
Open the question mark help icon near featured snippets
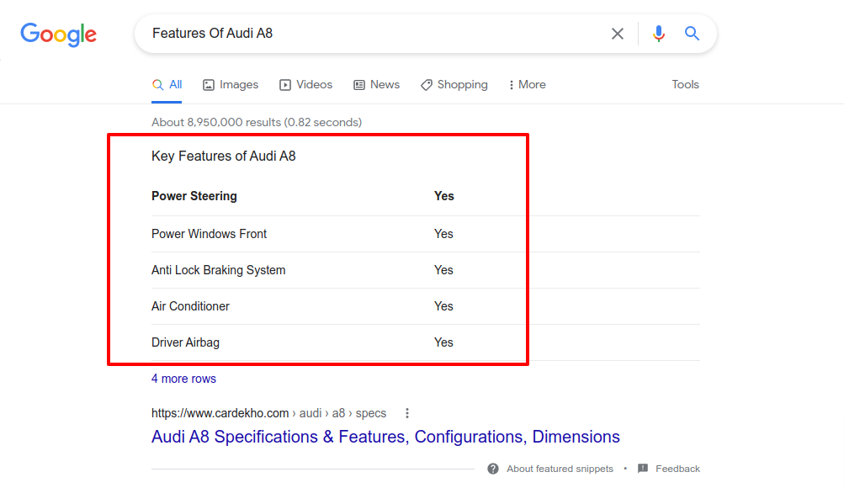pyautogui.click(x=492, y=469)
